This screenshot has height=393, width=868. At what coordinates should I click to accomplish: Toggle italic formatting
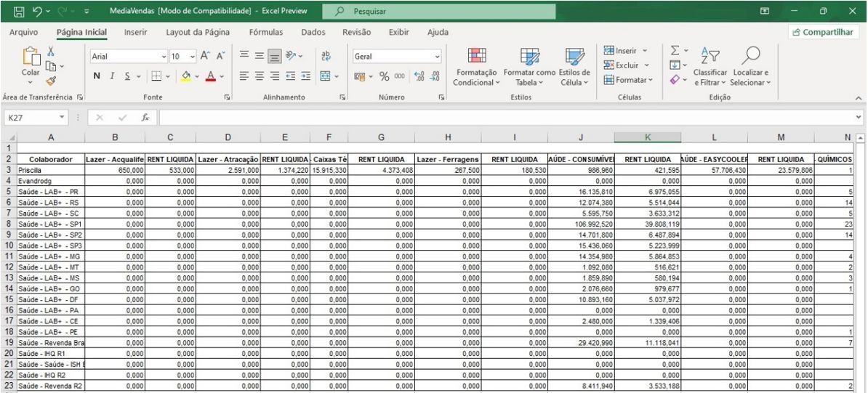tap(111, 76)
